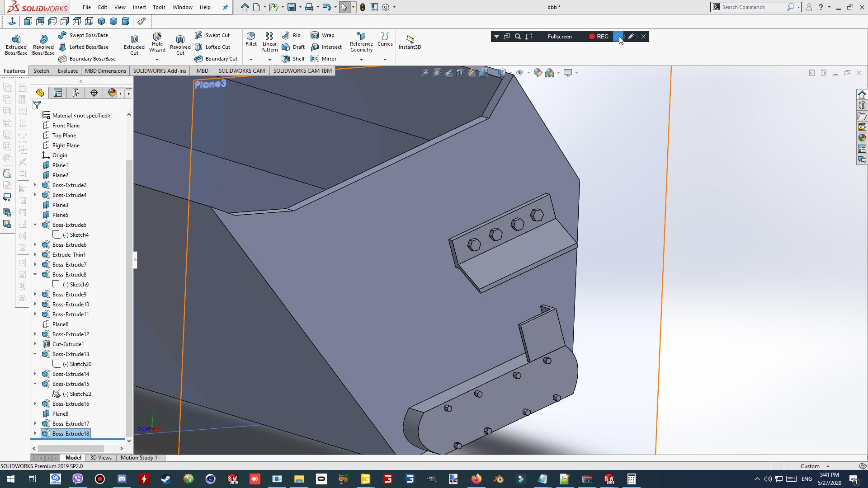Switch to the Sketch tab
The height and width of the screenshot is (488, 868).
(41, 70)
